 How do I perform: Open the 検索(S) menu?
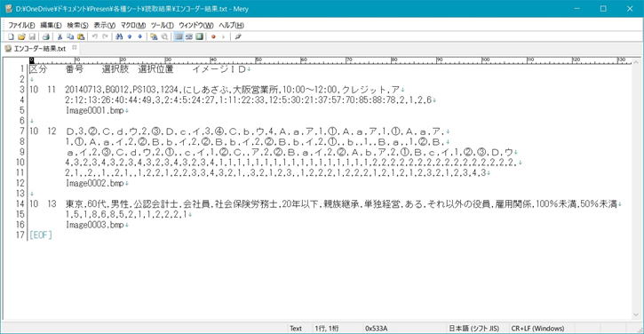point(77,25)
